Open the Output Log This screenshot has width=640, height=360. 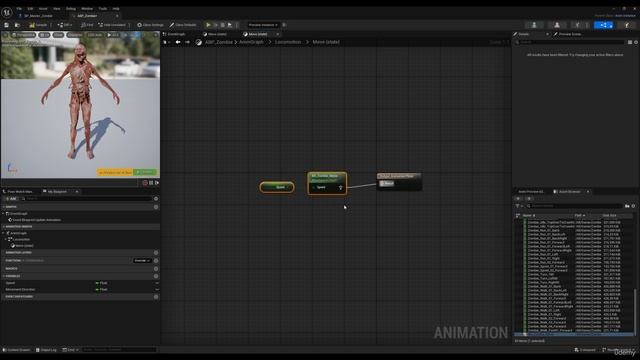(x=46, y=350)
